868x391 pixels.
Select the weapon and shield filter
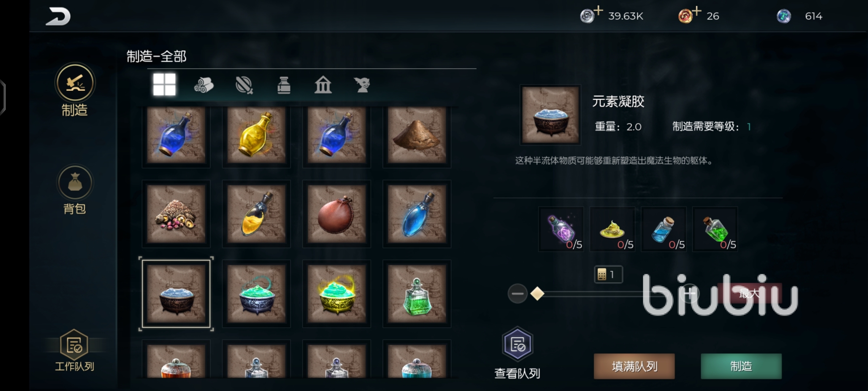(244, 85)
